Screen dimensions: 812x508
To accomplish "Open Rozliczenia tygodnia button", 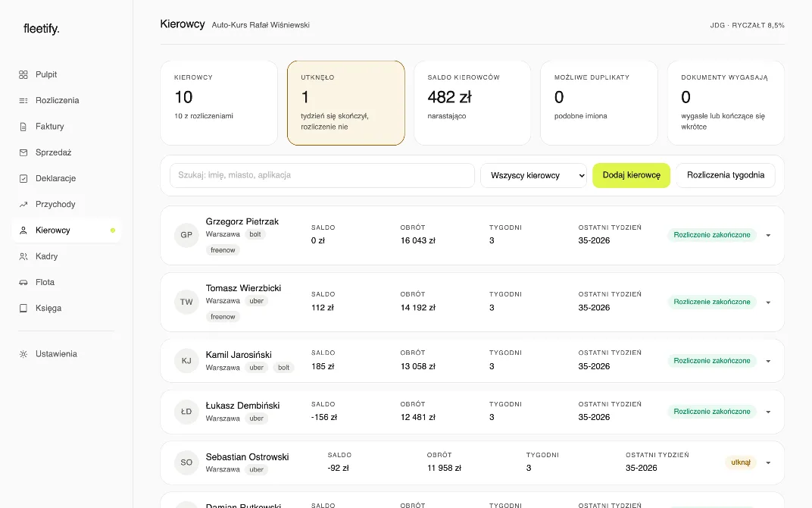I will pos(726,175).
